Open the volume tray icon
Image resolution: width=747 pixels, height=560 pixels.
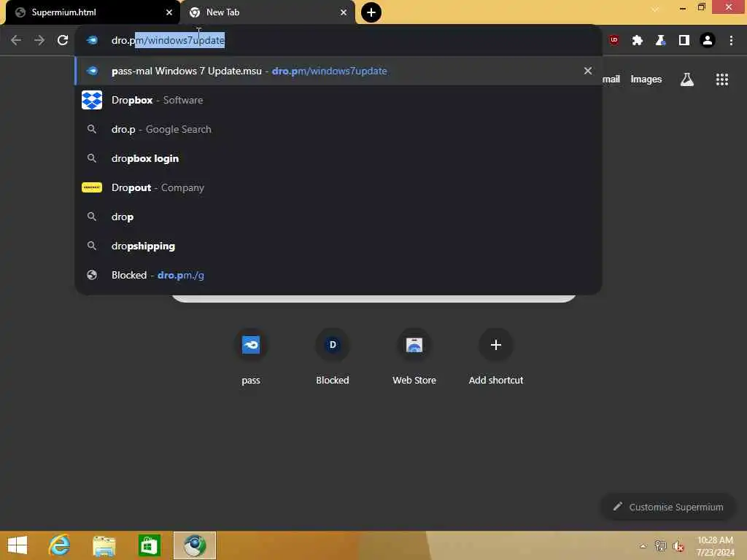(x=678, y=546)
